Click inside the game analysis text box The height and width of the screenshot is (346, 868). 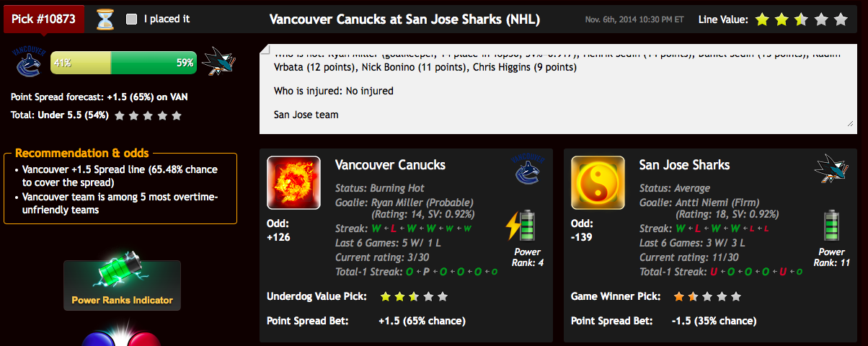pyautogui.click(x=555, y=89)
